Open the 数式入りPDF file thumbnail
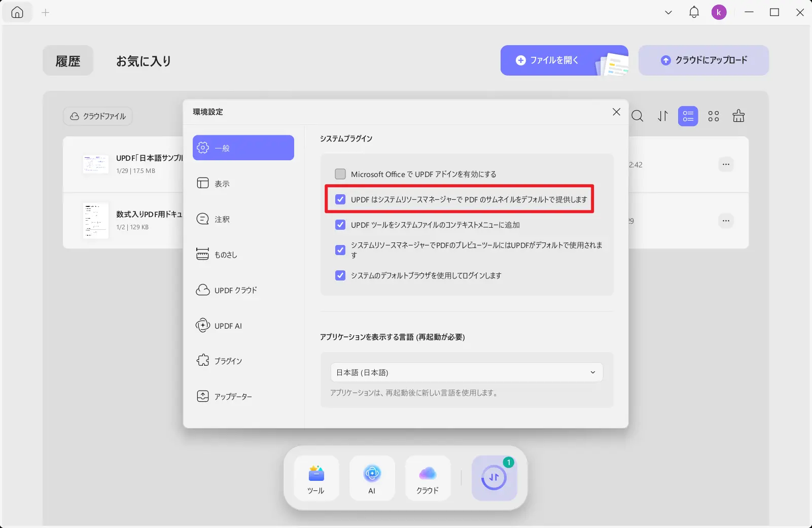Viewport: 812px width, 528px height. pyautogui.click(x=95, y=221)
